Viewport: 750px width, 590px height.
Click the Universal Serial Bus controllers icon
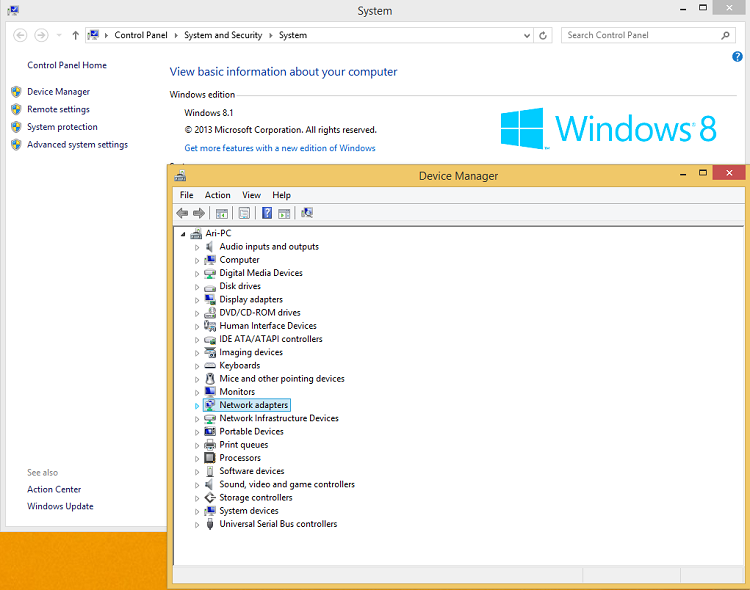210,524
